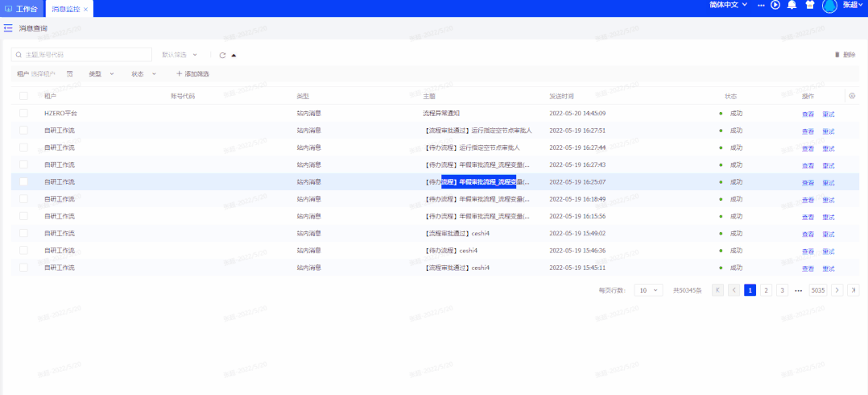The image size is (868, 395).
Task: Close the 消息监控 tab
Action: [x=86, y=9]
